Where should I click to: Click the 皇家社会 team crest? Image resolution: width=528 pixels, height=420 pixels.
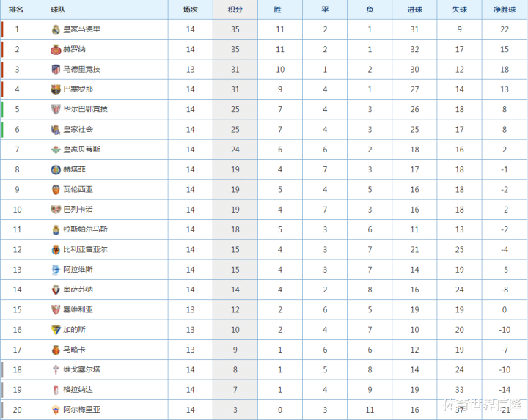point(56,129)
